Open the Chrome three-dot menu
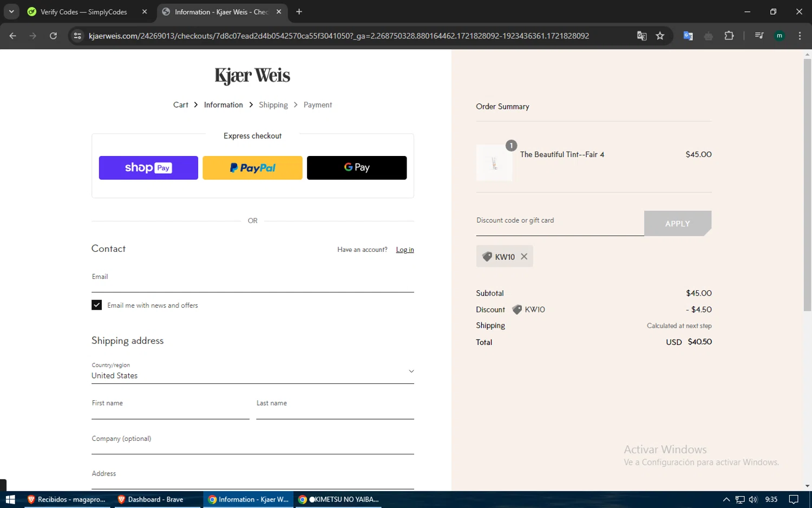812x508 pixels. [800, 36]
